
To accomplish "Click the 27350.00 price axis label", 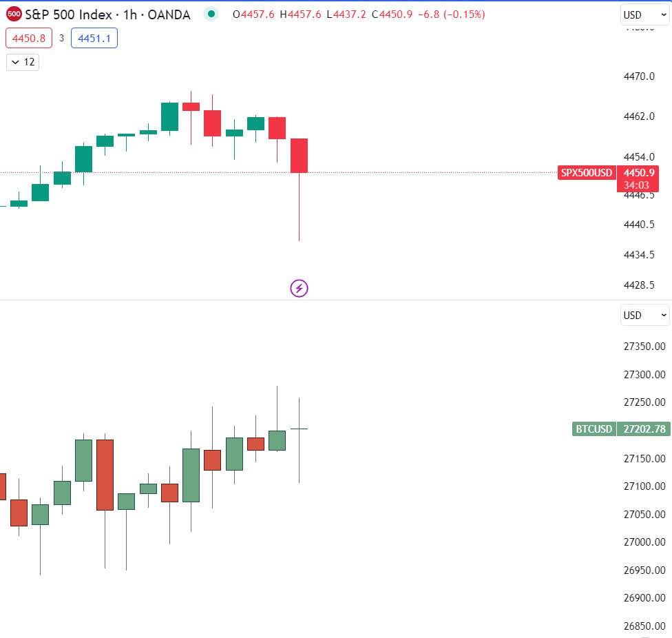I will [x=644, y=347].
